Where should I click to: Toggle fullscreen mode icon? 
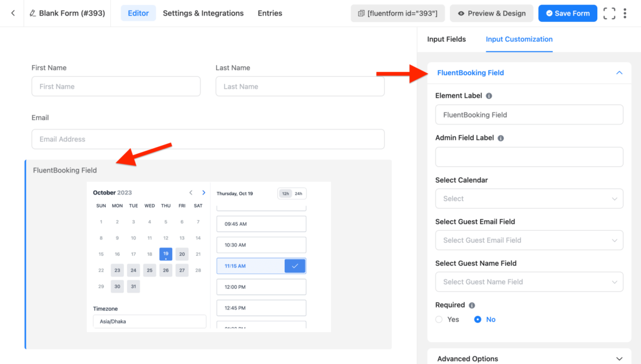609,13
